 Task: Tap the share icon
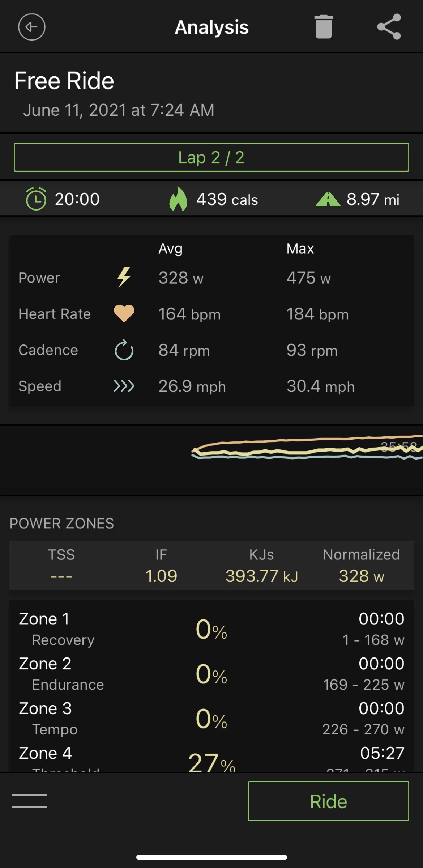point(389,27)
